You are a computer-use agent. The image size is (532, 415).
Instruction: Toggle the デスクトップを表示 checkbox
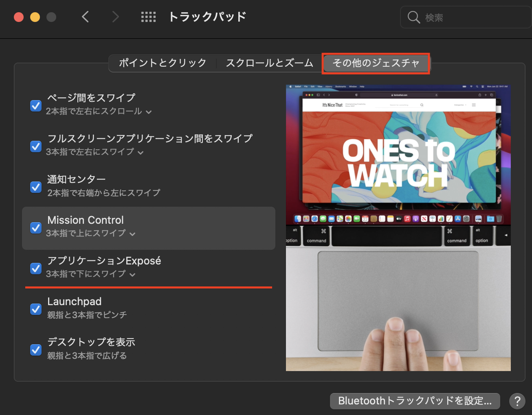pyautogui.click(x=36, y=350)
